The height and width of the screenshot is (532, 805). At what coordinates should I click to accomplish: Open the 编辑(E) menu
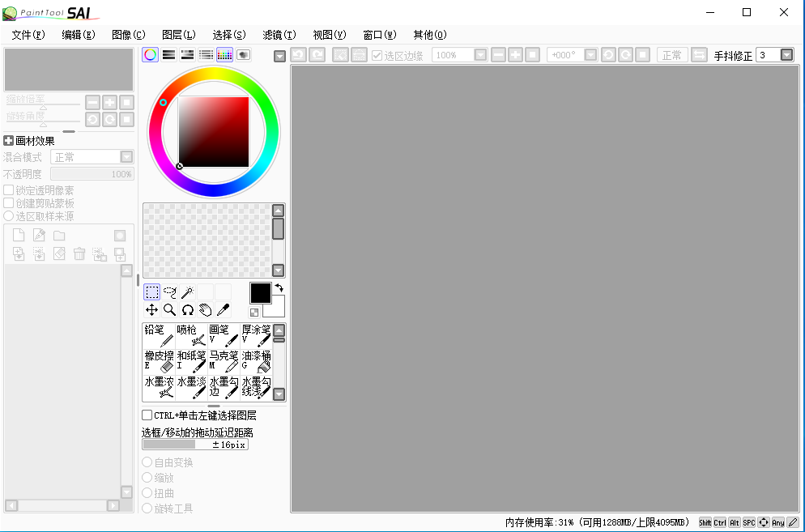click(x=79, y=35)
